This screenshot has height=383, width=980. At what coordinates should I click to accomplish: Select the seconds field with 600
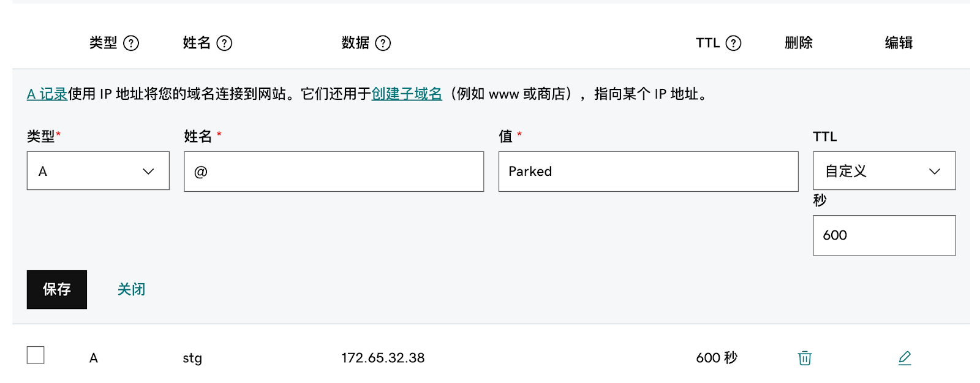pyautogui.click(x=884, y=235)
